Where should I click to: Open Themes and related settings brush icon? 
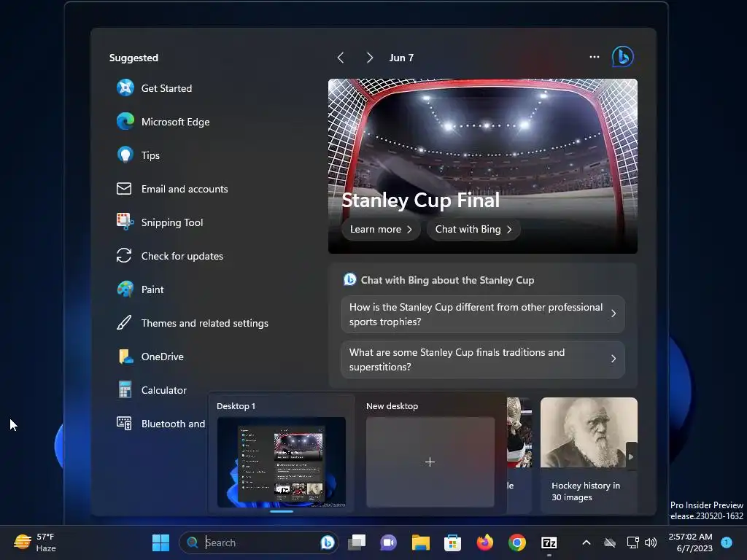124,322
